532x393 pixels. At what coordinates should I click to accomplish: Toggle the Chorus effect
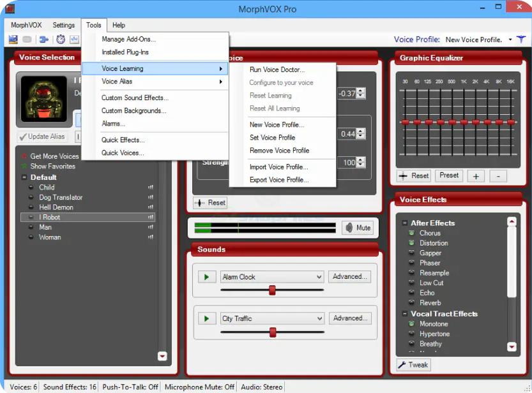point(411,233)
